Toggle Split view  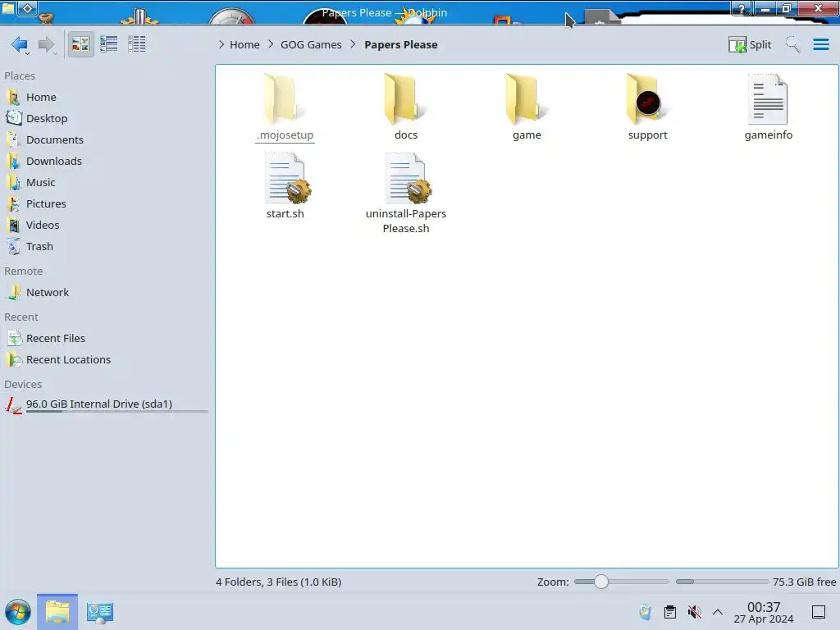750,44
